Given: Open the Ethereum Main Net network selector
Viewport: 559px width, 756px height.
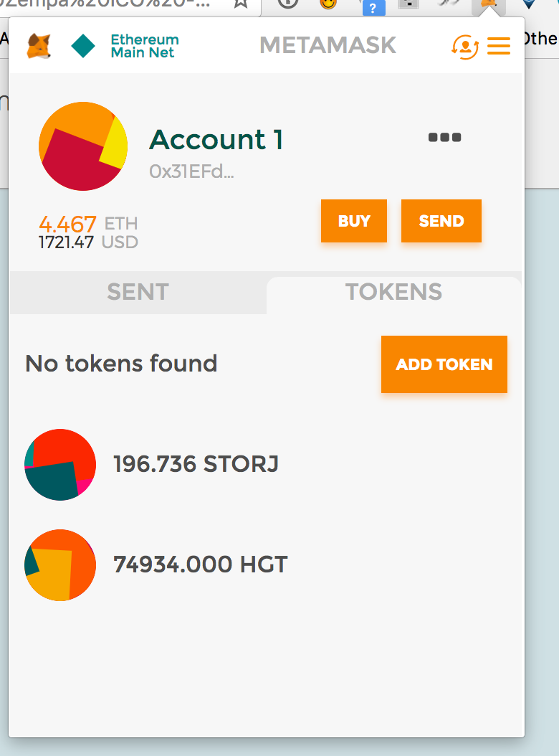Looking at the screenshot, I should [x=125, y=46].
